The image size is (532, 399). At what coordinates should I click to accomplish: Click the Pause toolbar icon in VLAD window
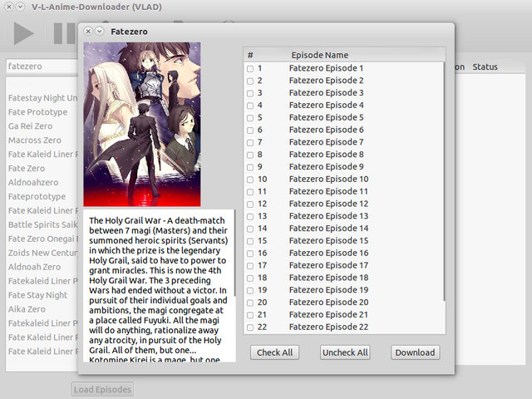65,33
